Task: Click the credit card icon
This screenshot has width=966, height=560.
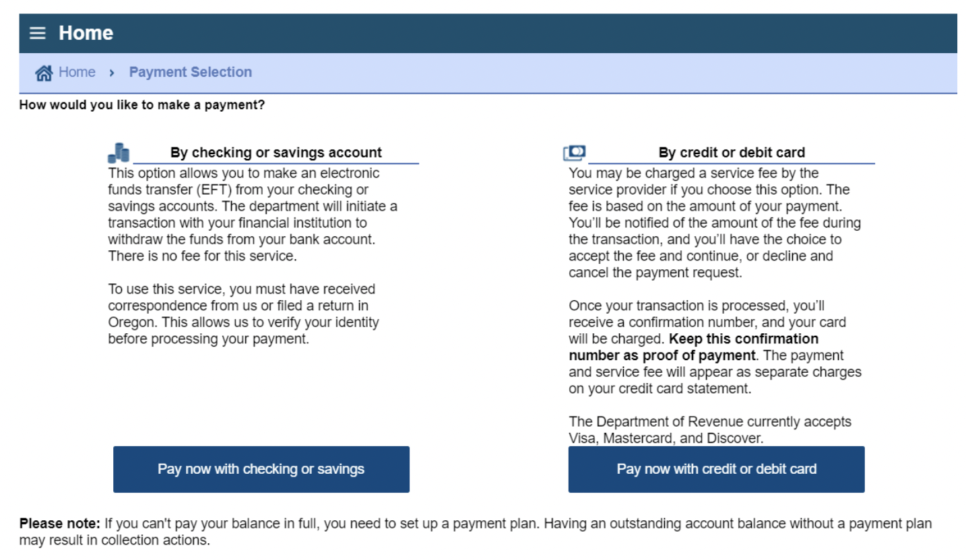Action: click(575, 153)
